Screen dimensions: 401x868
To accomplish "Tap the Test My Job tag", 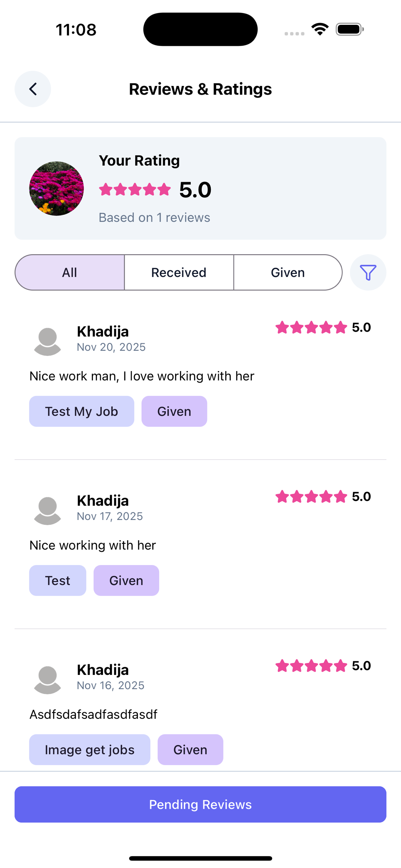I will click(x=82, y=411).
